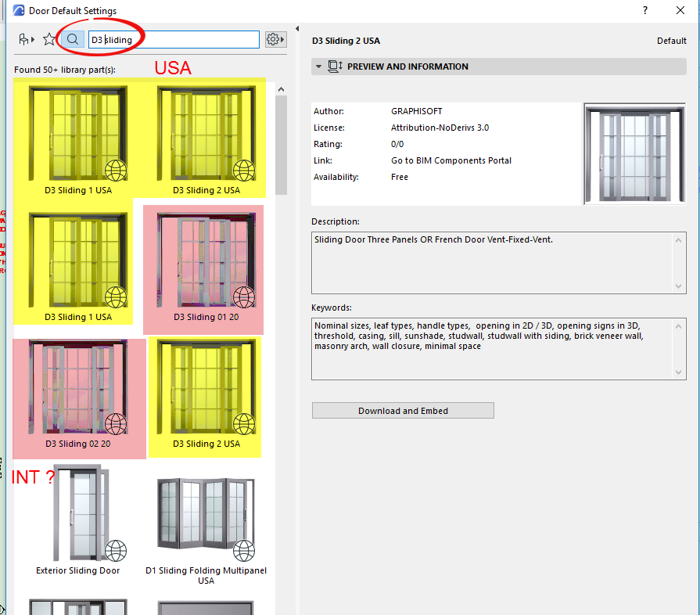700x615 pixels.
Task: Click globe icon on D3 Sliding 01 20
Action: coord(244,297)
